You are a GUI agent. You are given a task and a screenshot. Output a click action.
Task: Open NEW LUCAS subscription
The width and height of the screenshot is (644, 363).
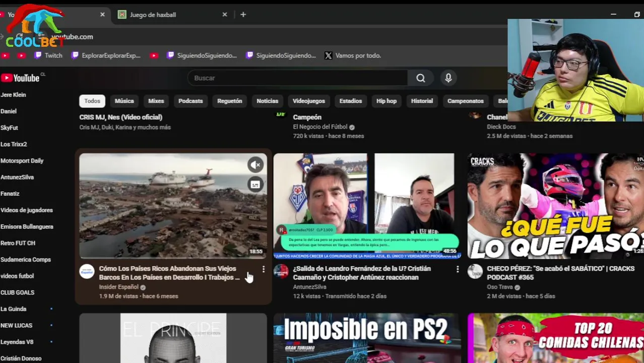click(17, 326)
